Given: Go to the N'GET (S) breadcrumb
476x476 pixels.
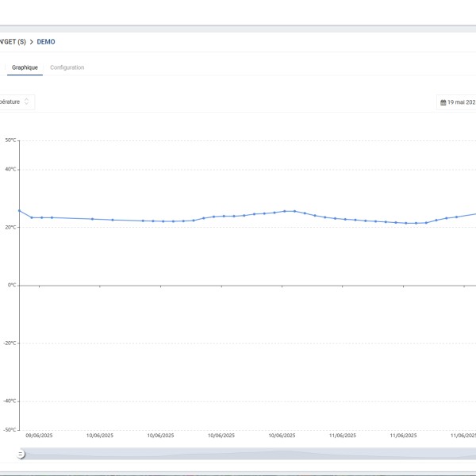Looking at the screenshot, I should 13,41.
